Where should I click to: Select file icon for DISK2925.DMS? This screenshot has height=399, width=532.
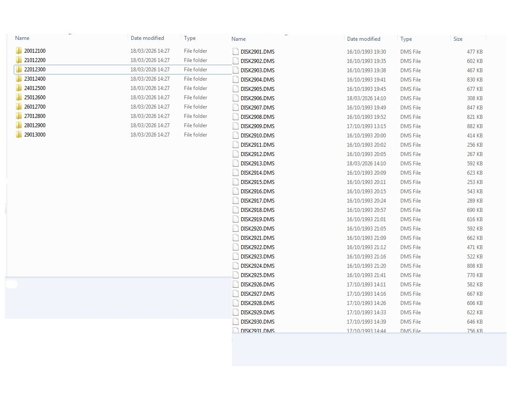point(236,275)
